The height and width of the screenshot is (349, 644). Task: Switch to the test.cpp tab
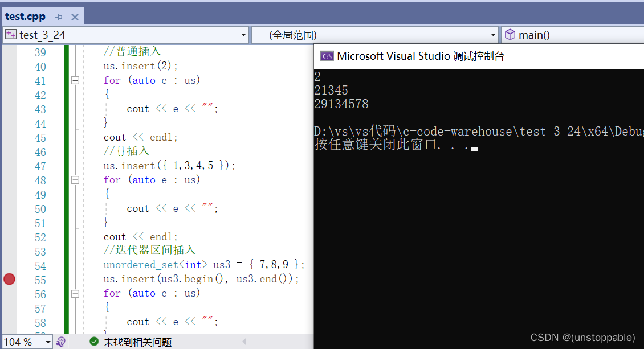click(26, 17)
